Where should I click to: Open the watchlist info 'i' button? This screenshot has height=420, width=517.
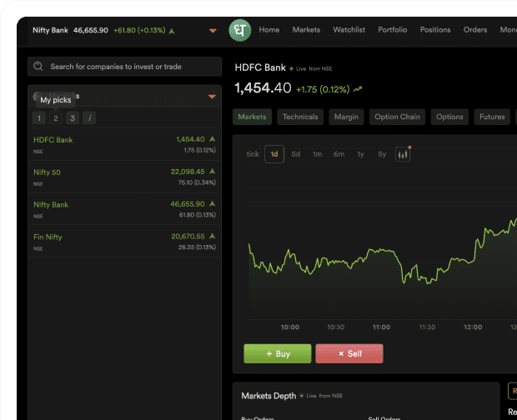coord(89,118)
